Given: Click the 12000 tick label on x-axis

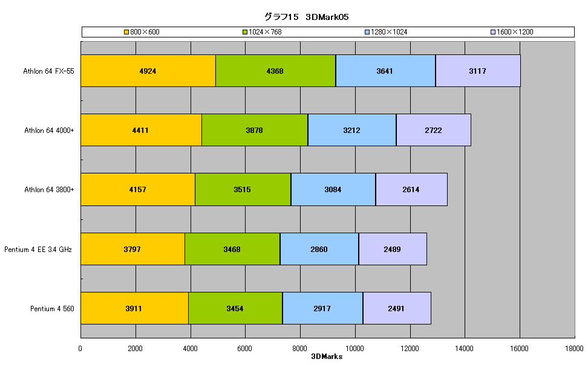Looking at the screenshot, I should tap(410, 349).
